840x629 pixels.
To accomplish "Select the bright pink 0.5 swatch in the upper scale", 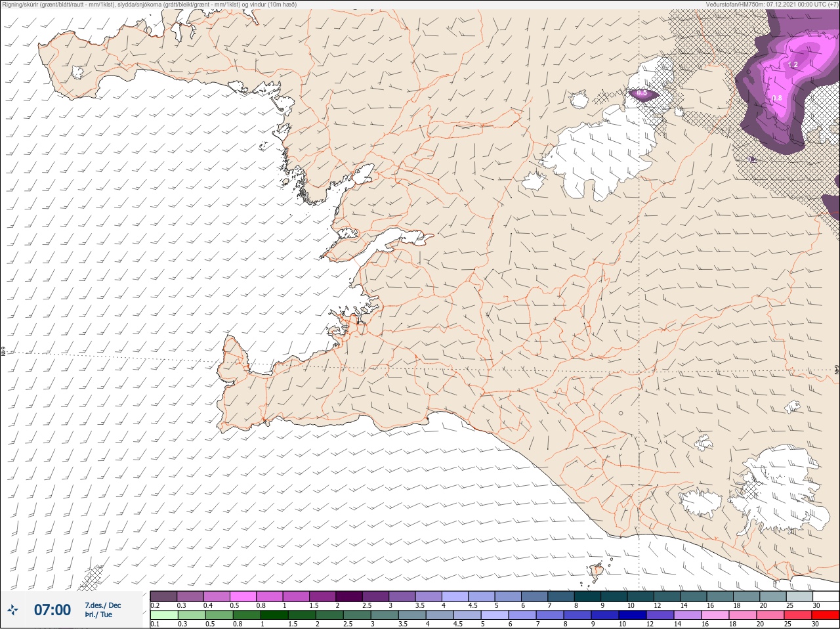I will pos(243,596).
